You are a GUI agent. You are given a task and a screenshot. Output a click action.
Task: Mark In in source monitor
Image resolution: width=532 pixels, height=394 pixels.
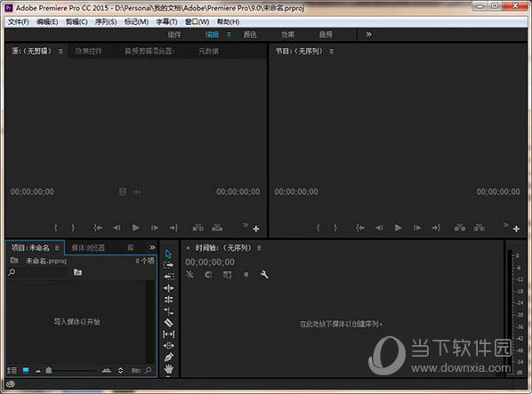coord(56,228)
